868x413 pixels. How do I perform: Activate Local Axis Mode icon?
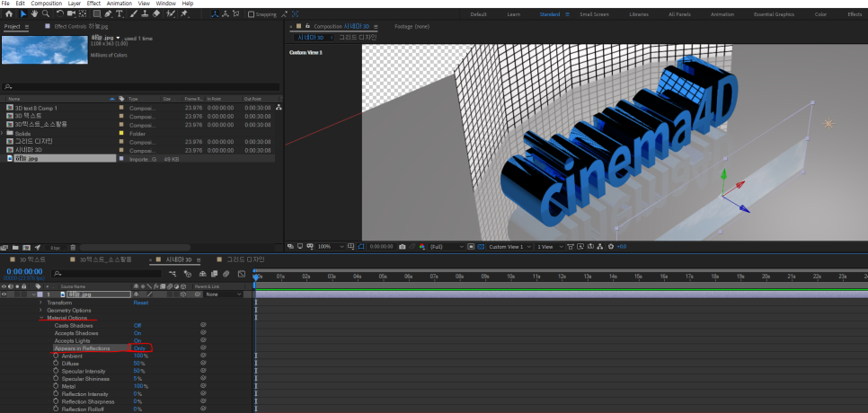[x=215, y=13]
